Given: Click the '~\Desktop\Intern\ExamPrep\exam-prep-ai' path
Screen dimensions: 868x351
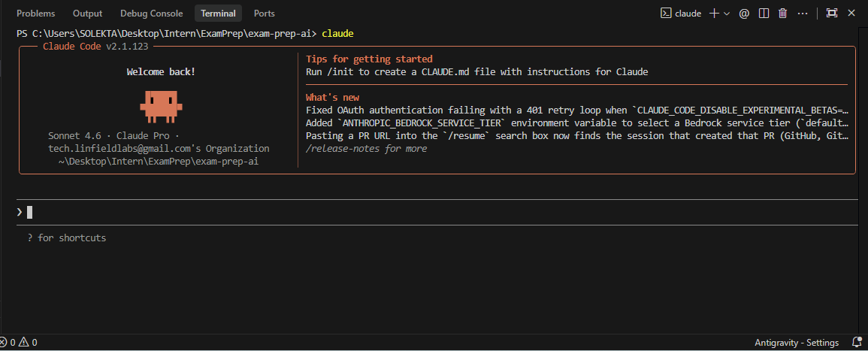Looking at the screenshot, I should pyautogui.click(x=159, y=162).
